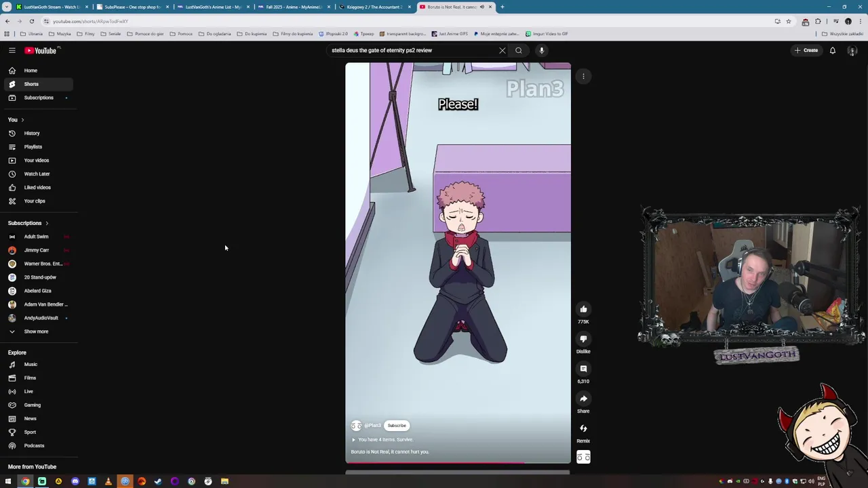This screenshot has height=488, width=868.
Task: Open Home in the sidebar
Action: point(38,70)
